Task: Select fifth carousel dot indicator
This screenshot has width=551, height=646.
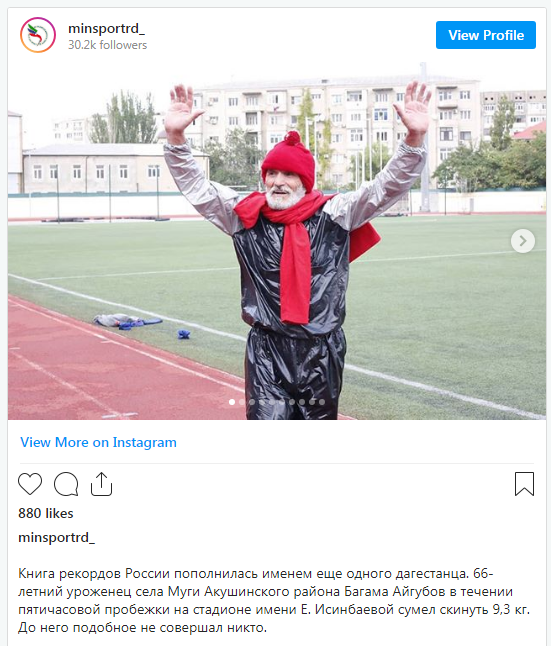Action: (x=272, y=402)
